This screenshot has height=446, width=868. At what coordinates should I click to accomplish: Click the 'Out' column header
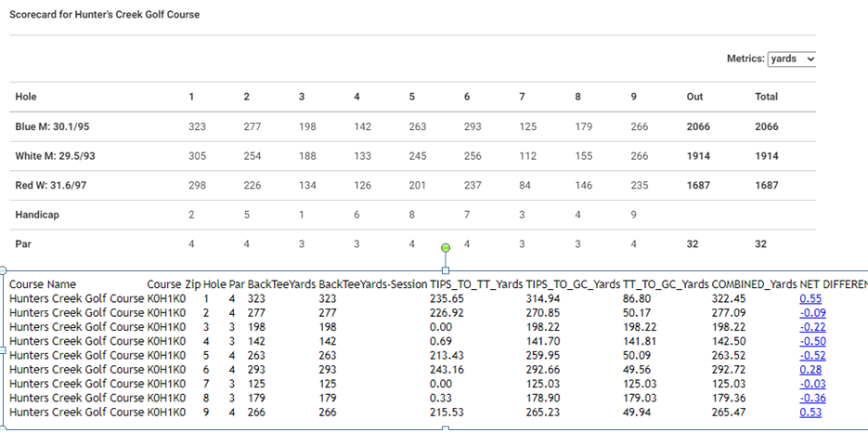[x=694, y=97]
